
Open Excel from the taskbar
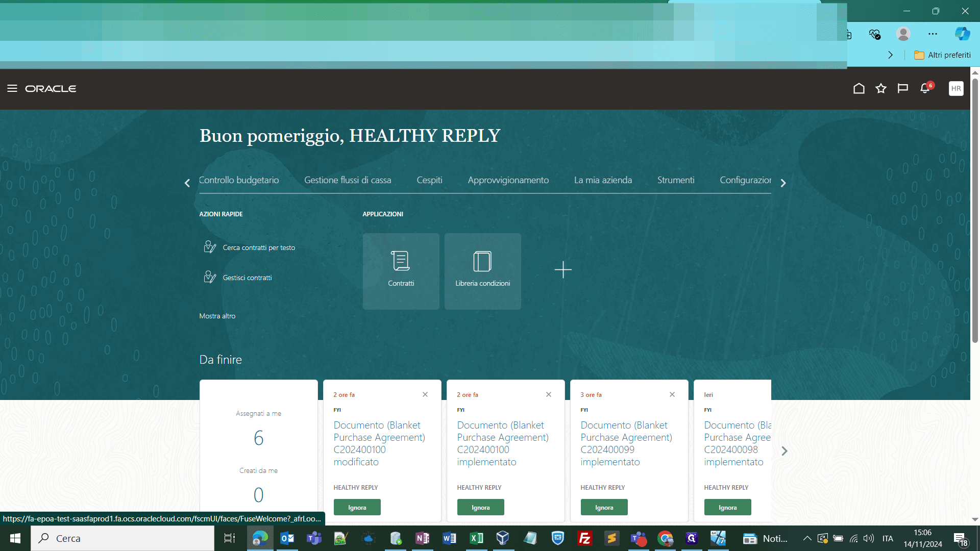(476, 538)
